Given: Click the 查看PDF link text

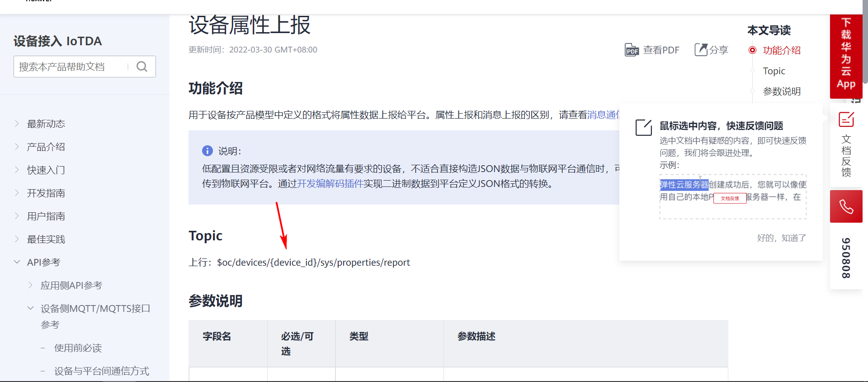Looking at the screenshot, I should 661,50.
